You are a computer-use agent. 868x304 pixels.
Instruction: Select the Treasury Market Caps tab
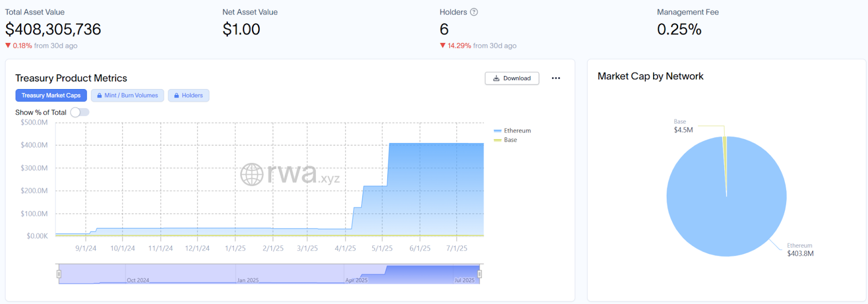(51, 96)
